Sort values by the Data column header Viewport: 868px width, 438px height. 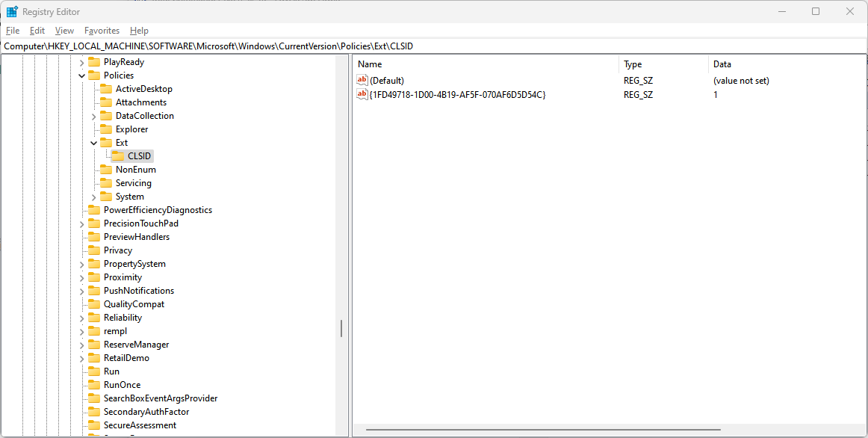click(x=787, y=64)
